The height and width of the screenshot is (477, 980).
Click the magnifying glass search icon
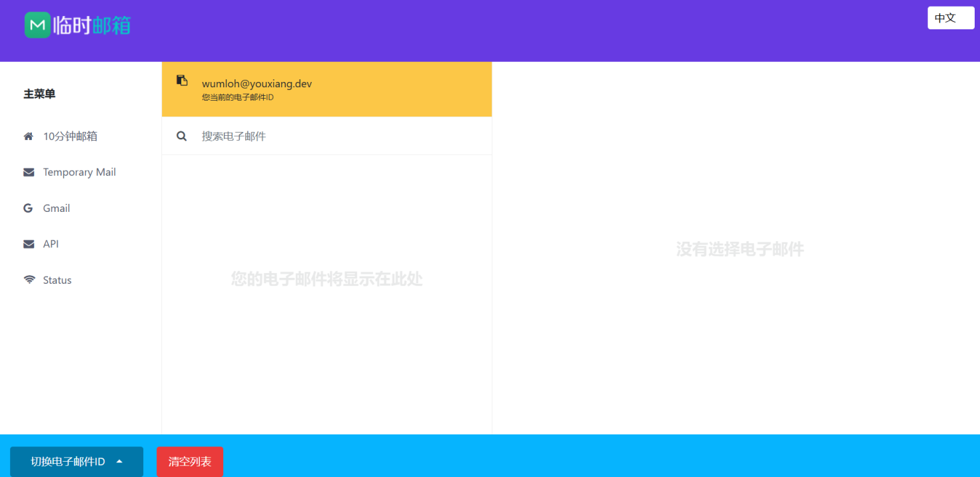(x=181, y=136)
